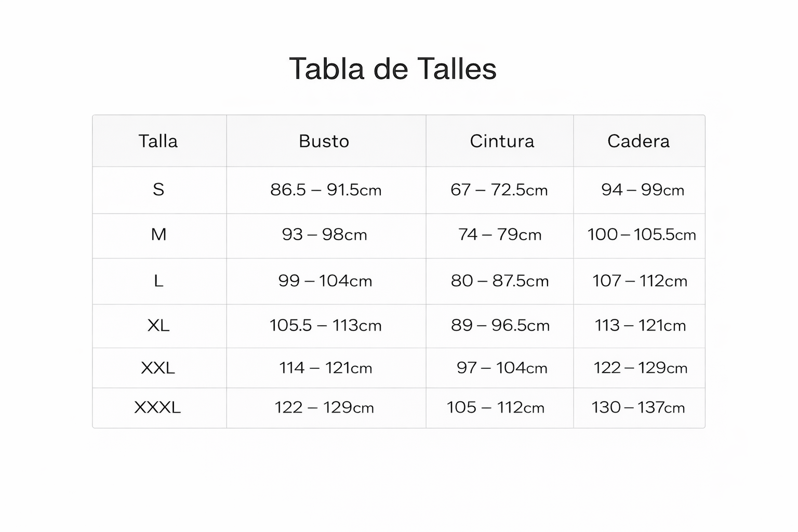Click the Cadera column header
This screenshot has height=532, width=798.
tap(639, 141)
